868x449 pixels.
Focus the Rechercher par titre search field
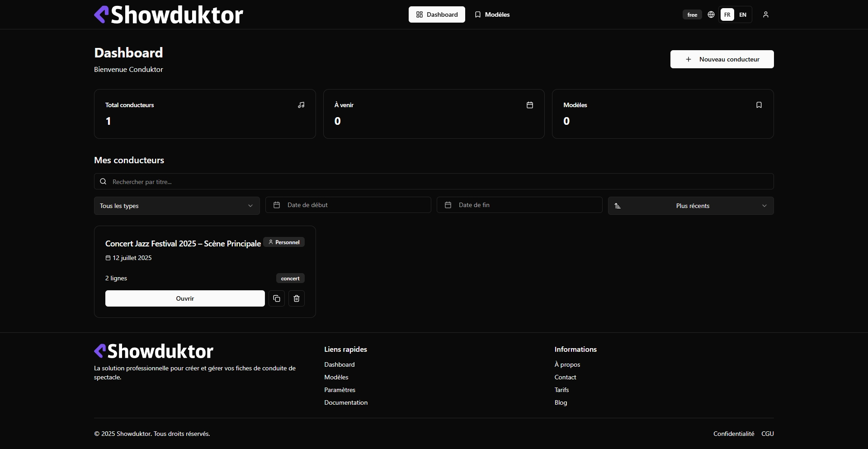click(434, 181)
